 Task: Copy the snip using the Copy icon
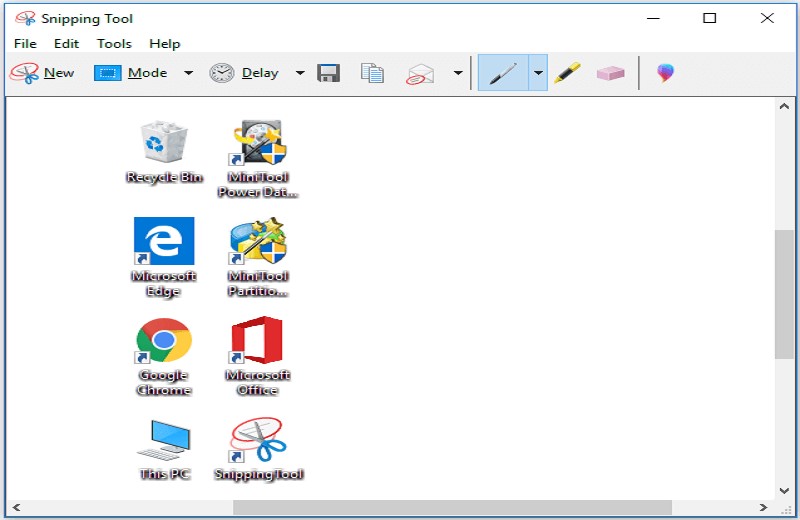[x=372, y=73]
